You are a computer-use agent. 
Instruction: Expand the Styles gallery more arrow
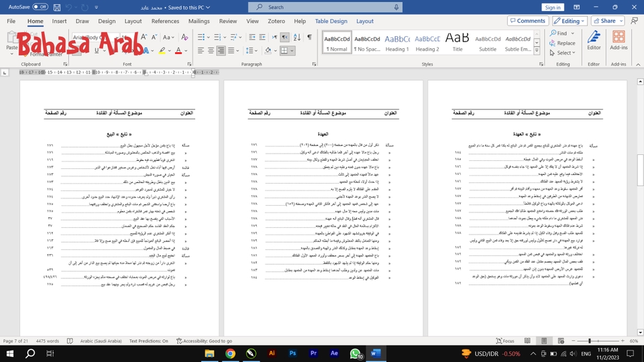point(537,51)
